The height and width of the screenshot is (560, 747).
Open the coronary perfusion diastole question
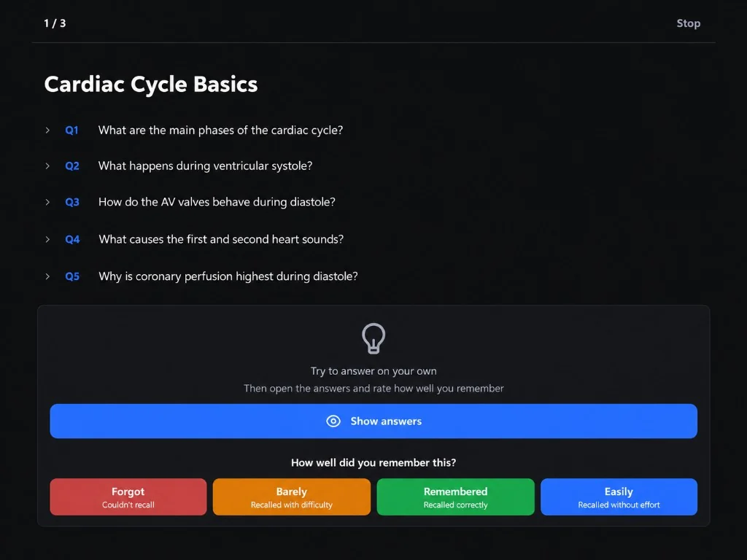point(228,276)
